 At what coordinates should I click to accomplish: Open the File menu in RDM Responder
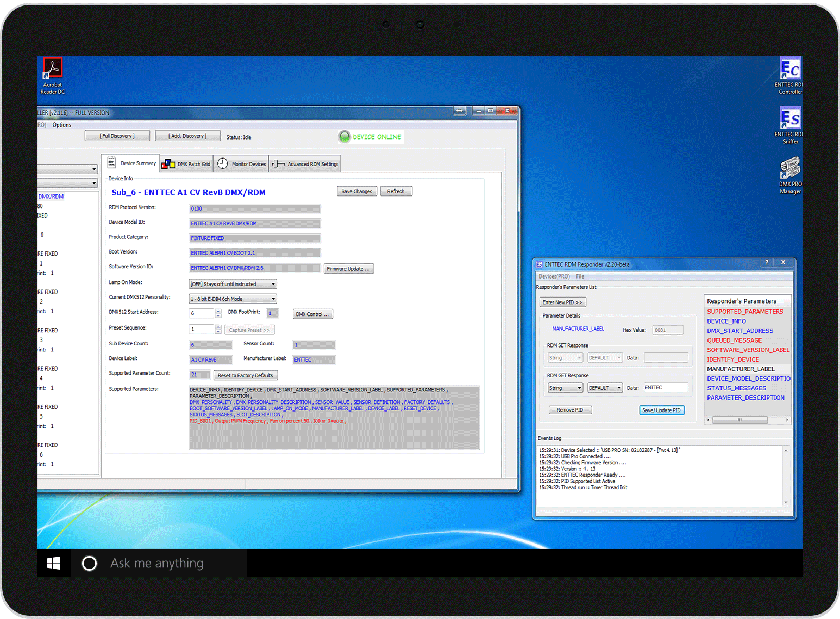[x=580, y=276]
